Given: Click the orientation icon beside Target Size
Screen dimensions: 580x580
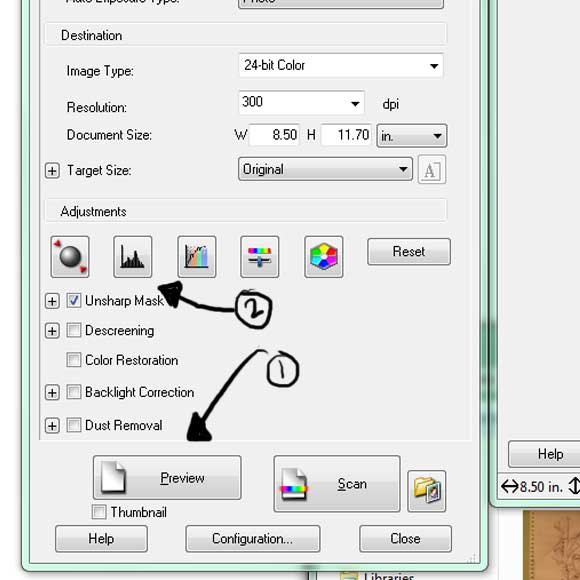Looking at the screenshot, I should tap(432, 170).
